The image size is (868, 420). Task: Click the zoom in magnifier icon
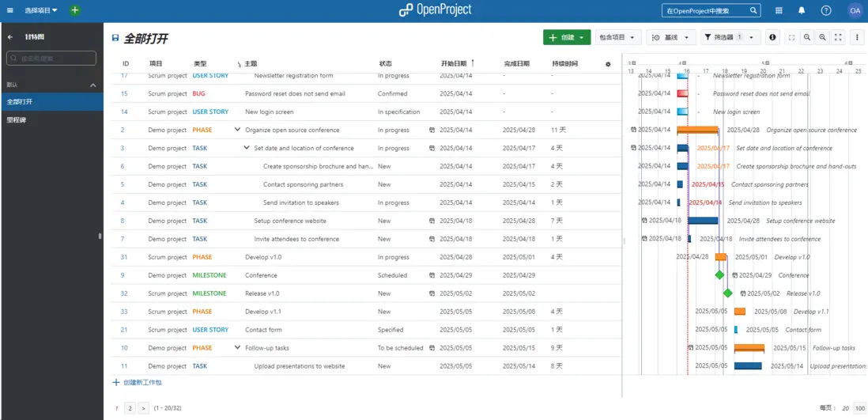tap(823, 37)
